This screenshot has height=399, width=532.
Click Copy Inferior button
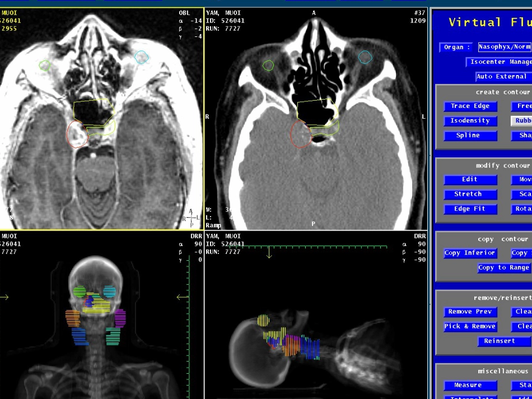tap(470, 253)
